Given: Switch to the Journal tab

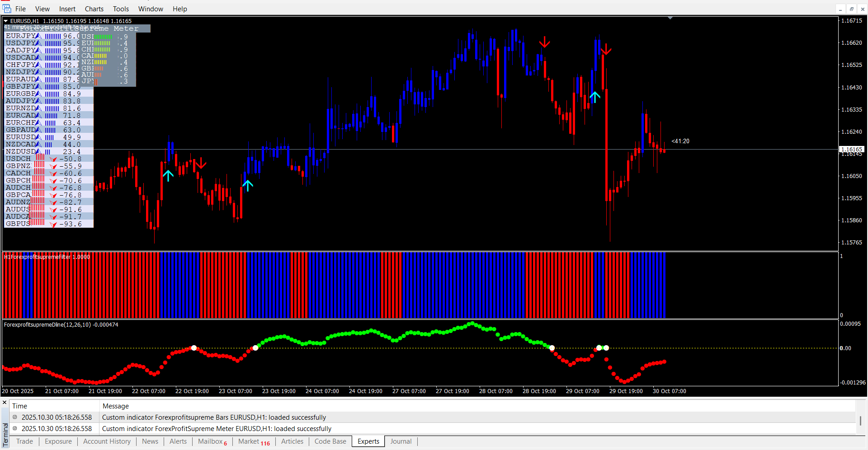Looking at the screenshot, I should coord(401,441).
